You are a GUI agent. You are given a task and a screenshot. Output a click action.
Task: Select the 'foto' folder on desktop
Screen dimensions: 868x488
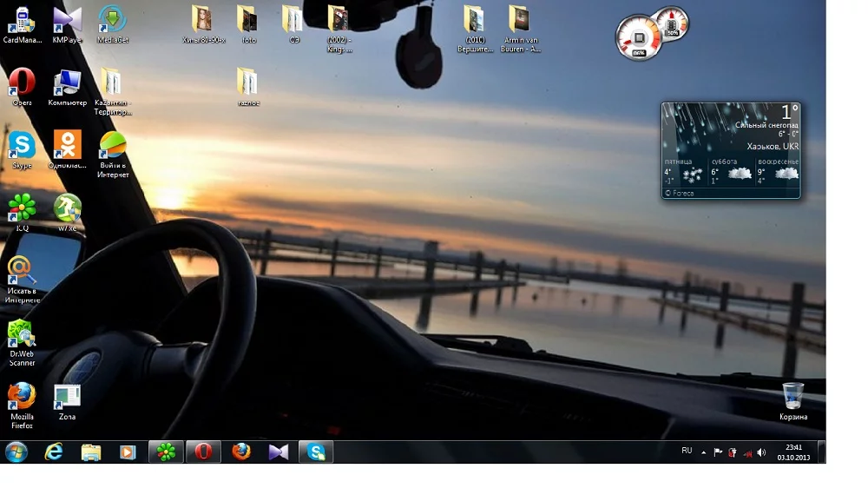[x=248, y=20]
